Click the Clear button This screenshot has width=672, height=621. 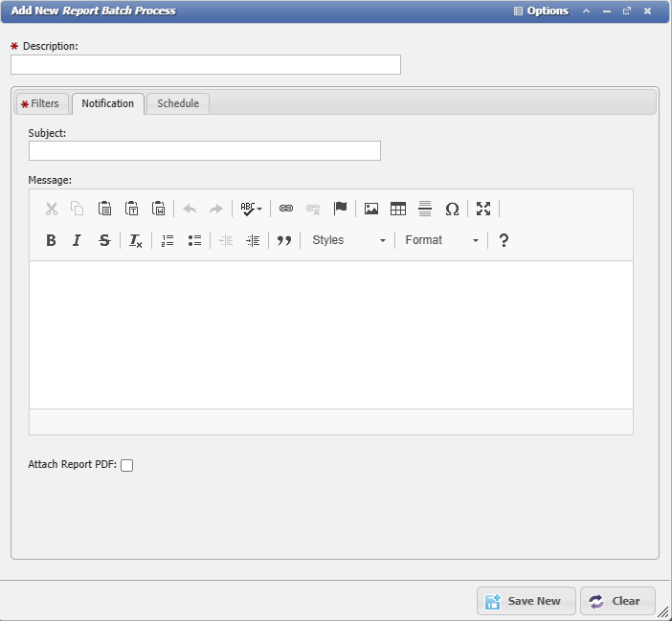pos(617,601)
